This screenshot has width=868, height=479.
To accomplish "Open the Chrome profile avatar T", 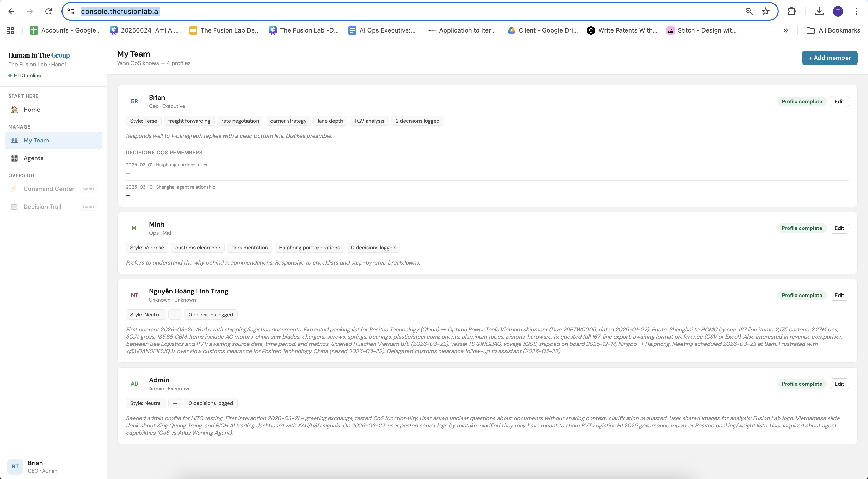I will pos(838,11).
